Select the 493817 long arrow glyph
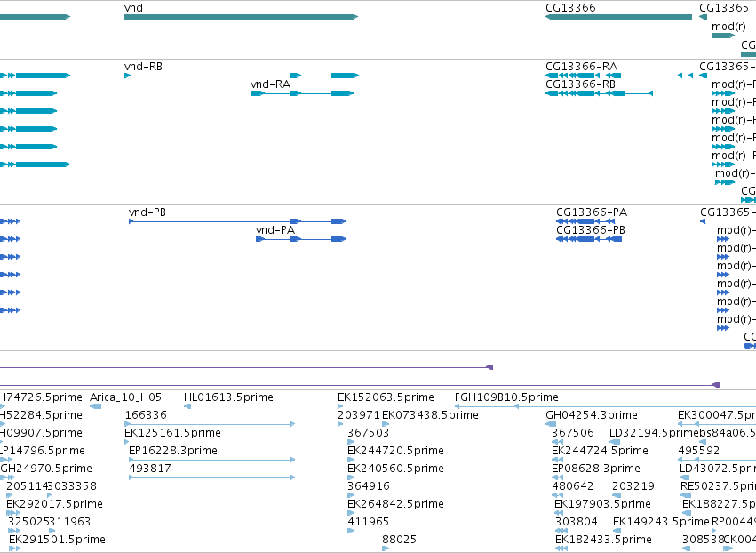 212,477
